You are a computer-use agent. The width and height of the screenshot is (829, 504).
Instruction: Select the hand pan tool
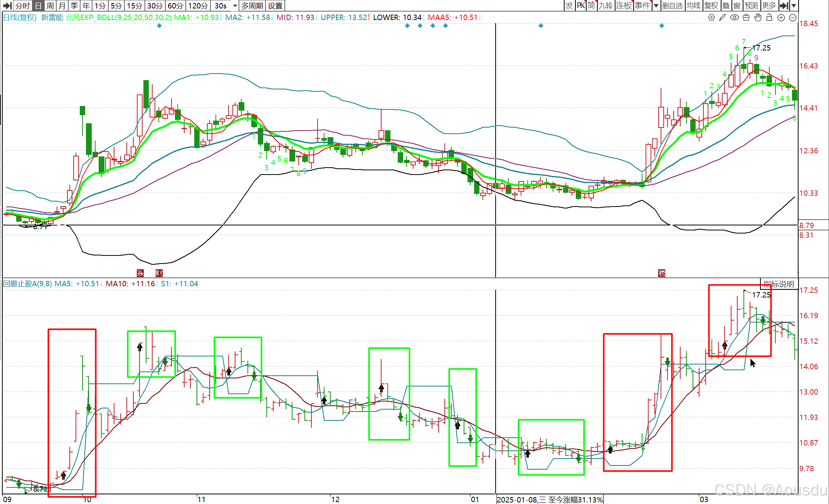pyautogui.click(x=758, y=17)
